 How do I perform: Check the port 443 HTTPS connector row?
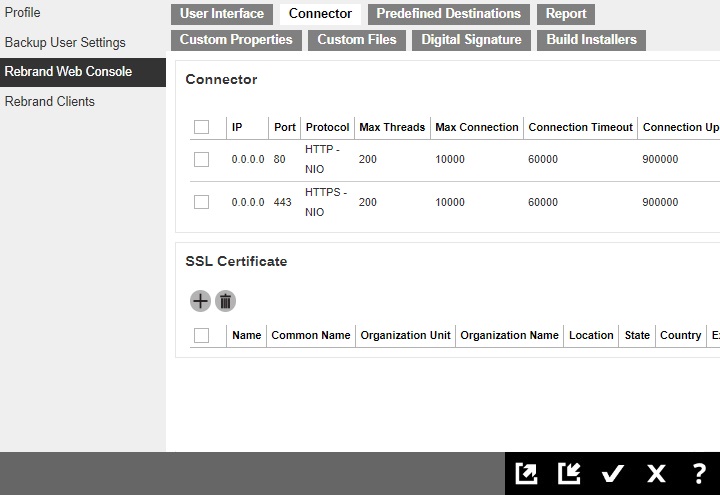[201, 202]
